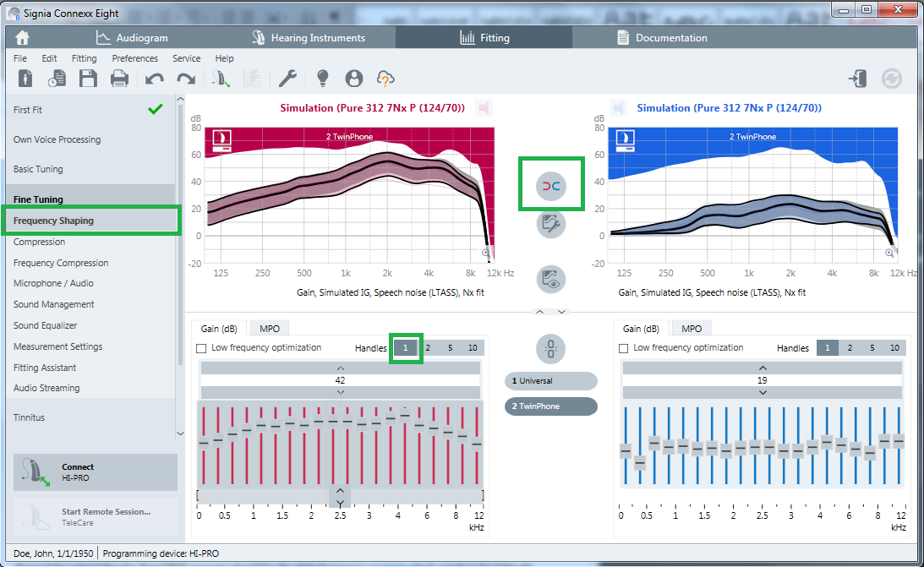The image size is (924, 567).
Task: Collapse graph area with center up chevron
Action: click(x=540, y=312)
